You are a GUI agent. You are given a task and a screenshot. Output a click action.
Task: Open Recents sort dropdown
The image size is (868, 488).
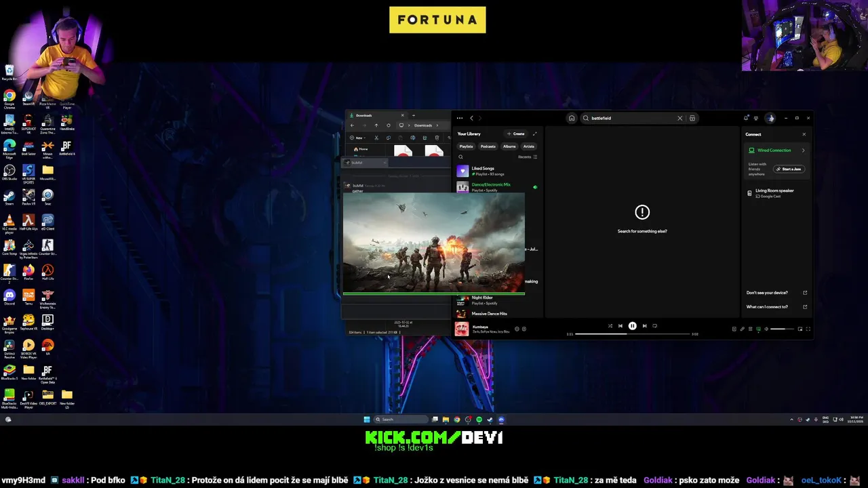tap(528, 157)
